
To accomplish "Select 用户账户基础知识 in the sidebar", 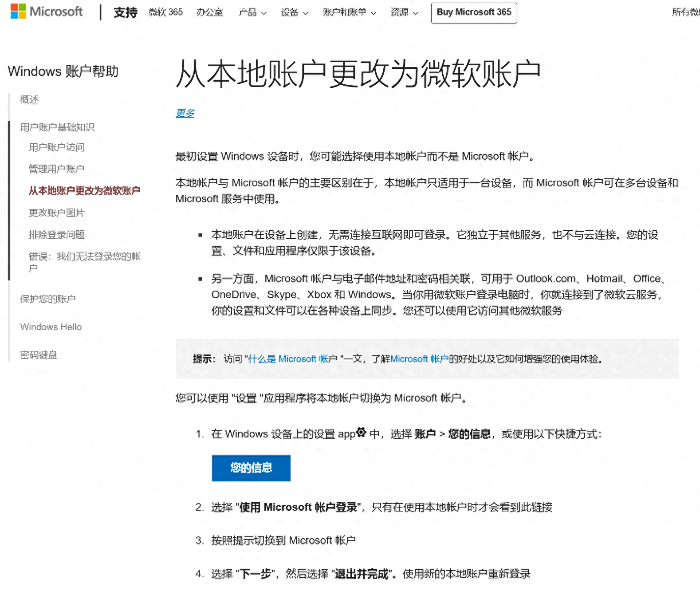I will (57, 127).
